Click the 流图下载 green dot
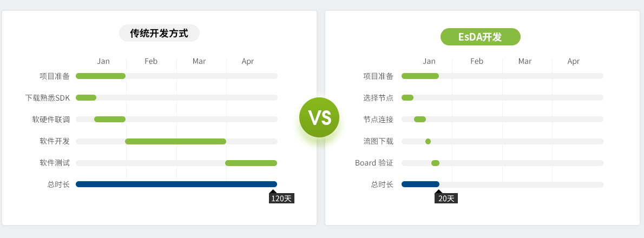Viewport: 644px width, 238px height. tap(428, 142)
